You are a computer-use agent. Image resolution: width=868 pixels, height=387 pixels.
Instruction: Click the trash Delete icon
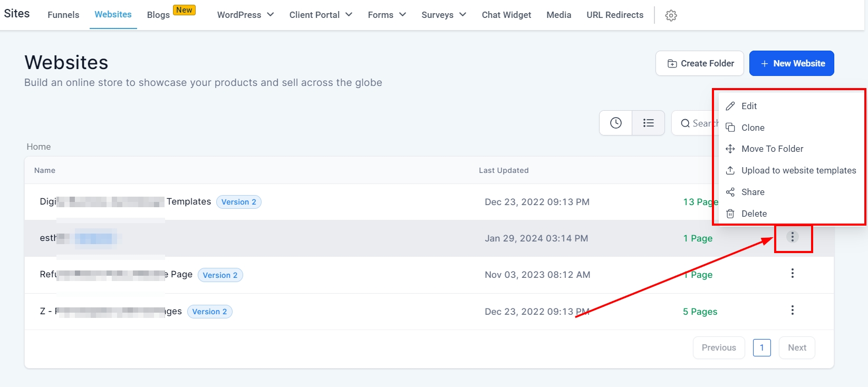pyautogui.click(x=730, y=214)
